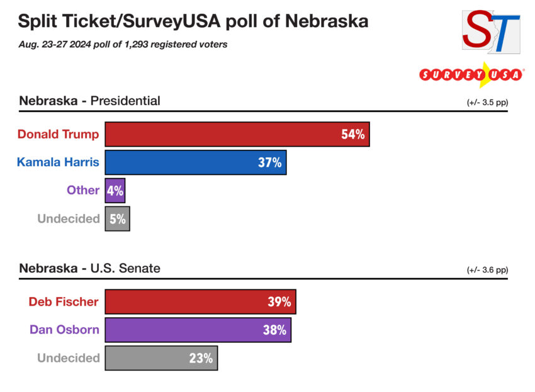The height and width of the screenshot is (392, 535).
Task: Click the Dan Osborn 38% purple bar
Action: (198, 330)
